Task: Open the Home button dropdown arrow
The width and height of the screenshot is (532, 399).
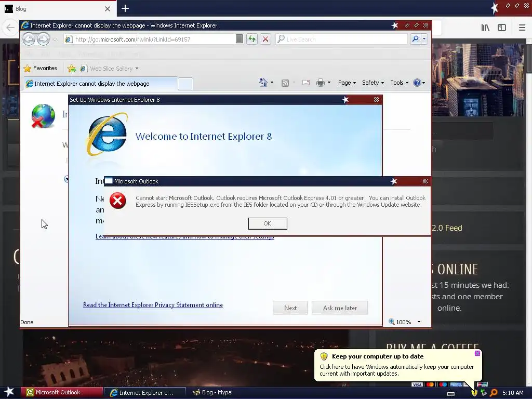Action: 272,83
